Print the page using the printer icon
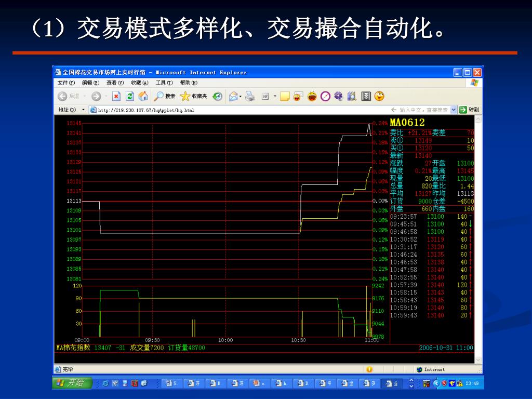This screenshot has width=532, height=399. pos(250,96)
